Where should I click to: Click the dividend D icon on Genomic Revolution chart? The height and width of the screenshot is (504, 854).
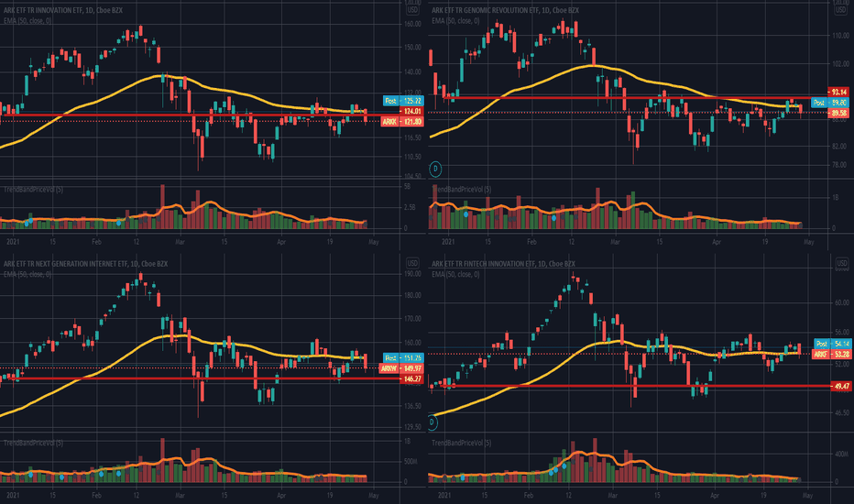coord(435,169)
